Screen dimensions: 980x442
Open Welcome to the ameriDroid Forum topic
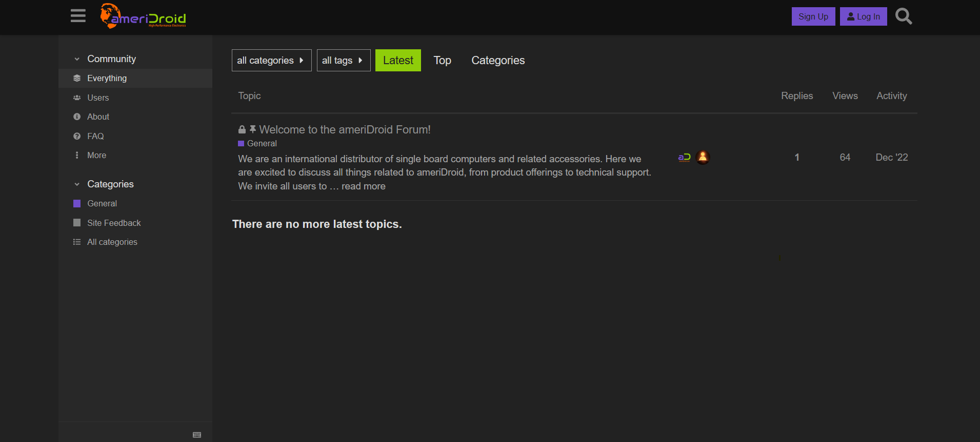pos(345,130)
